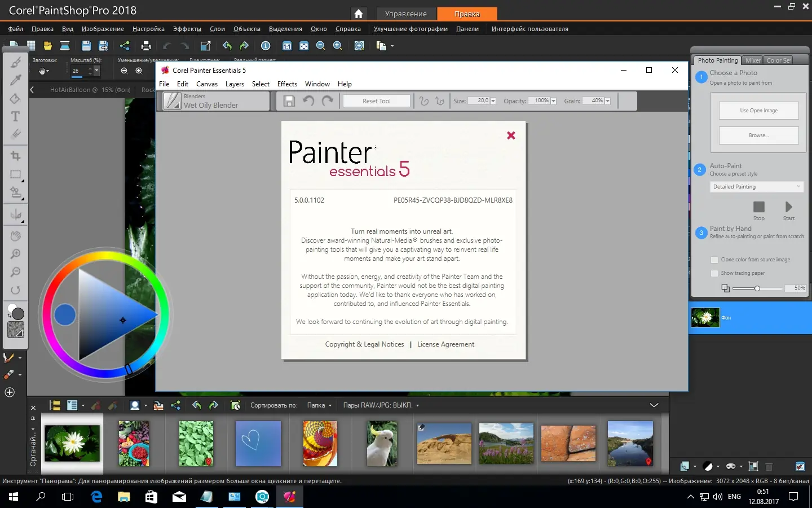Viewport: 812px width, 508px height.
Task: Click the open folder icon in PaintShop toolbar
Action: click(48, 46)
